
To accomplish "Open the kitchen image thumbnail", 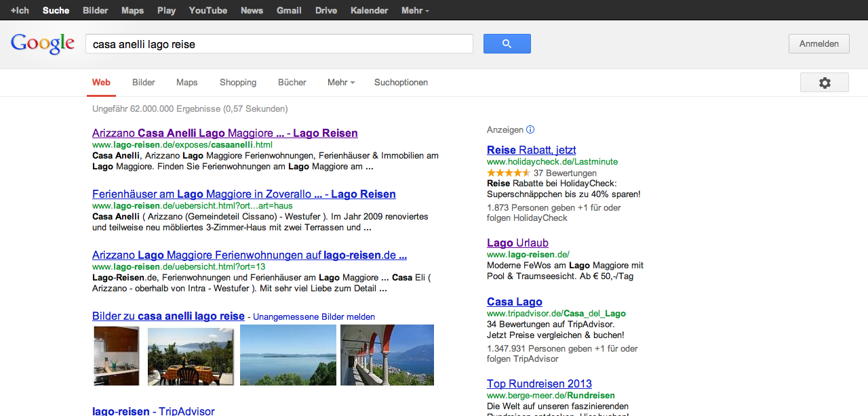I will click(116, 356).
